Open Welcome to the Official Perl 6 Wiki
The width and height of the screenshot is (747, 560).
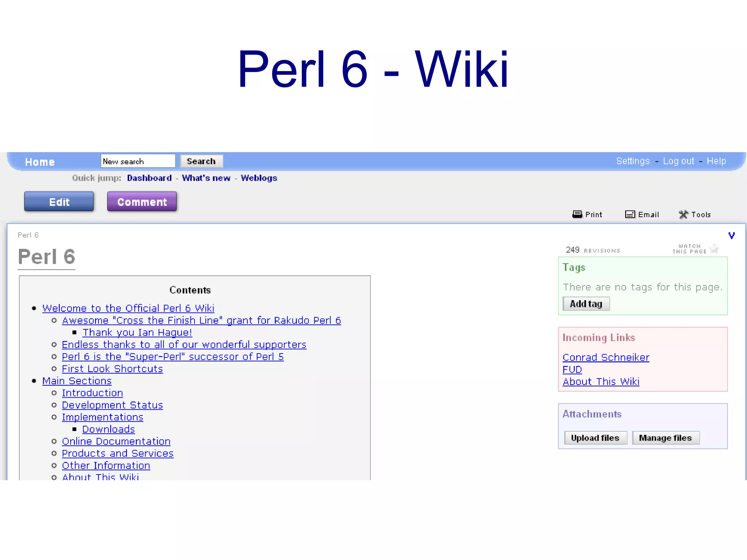(128, 308)
